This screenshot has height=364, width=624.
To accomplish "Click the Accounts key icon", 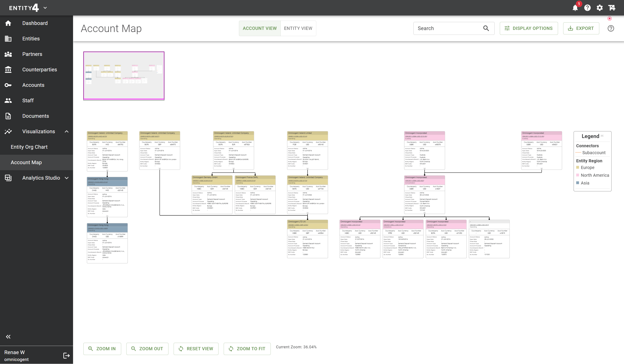I will (8, 85).
